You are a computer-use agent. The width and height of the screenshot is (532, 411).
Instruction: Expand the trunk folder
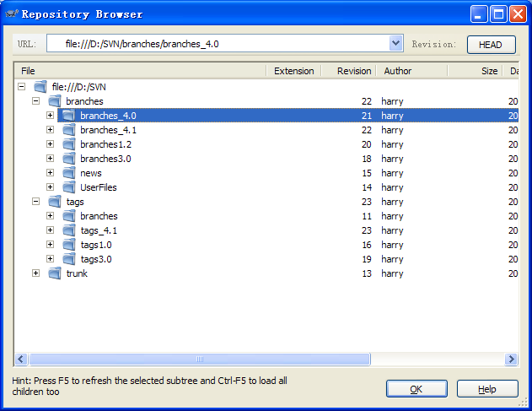pyautogui.click(x=35, y=273)
